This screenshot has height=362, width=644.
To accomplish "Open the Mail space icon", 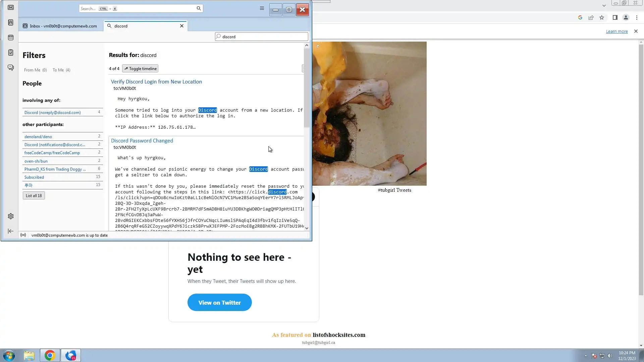I will point(11,7).
